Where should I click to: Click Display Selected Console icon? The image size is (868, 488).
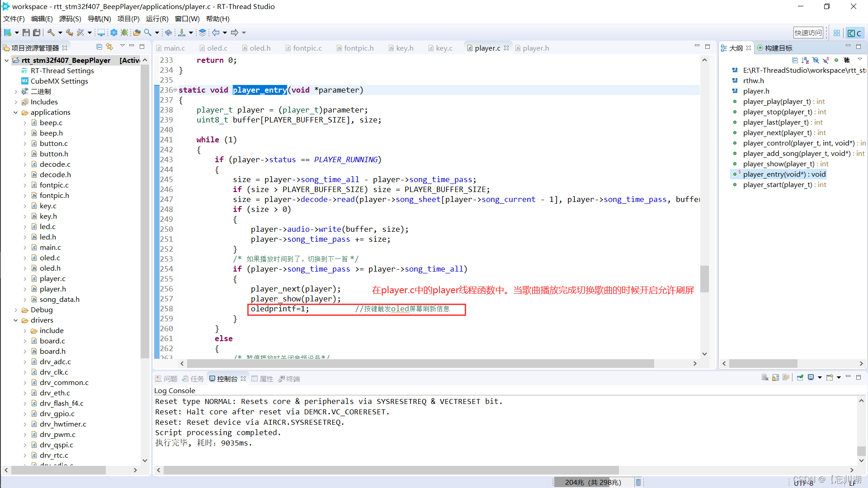tap(811, 378)
